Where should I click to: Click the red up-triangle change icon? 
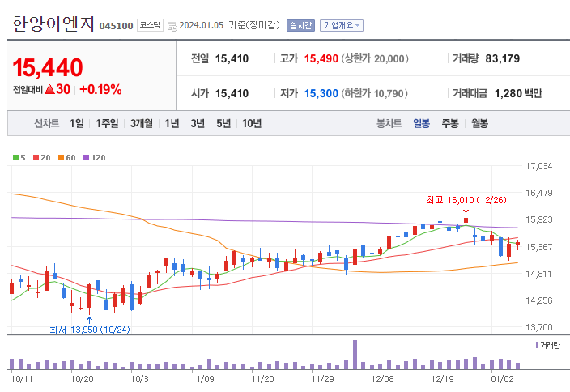click(50, 89)
